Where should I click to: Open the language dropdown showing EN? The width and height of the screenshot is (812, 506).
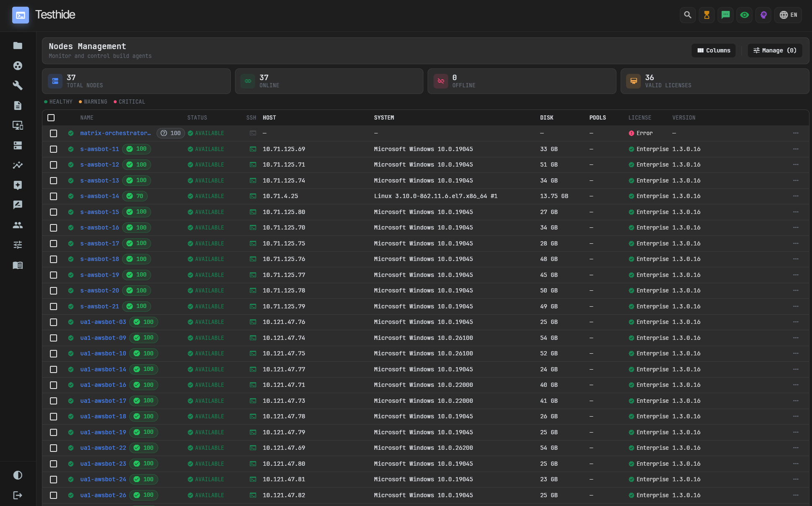[x=788, y=15]
